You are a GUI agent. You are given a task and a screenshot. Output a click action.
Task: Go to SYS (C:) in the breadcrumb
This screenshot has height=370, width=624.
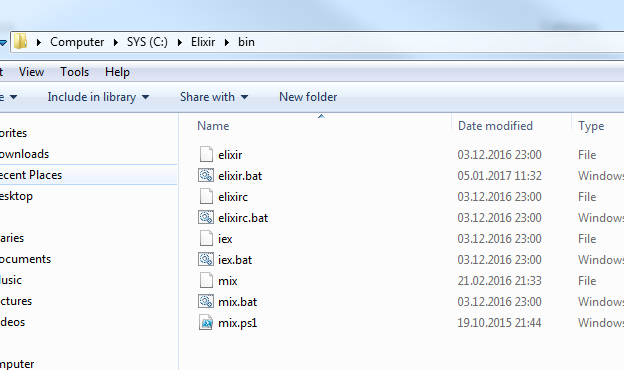click(147, 42)
